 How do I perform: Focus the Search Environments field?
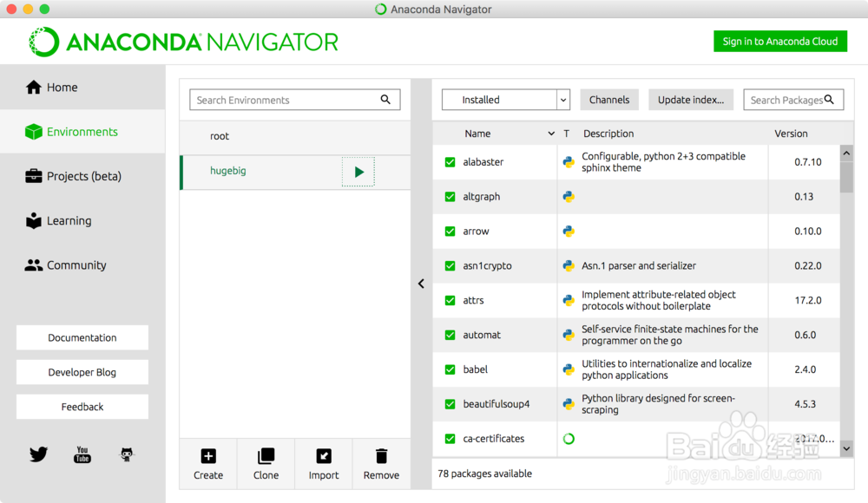pyautogui.click(x=286, y=100)
